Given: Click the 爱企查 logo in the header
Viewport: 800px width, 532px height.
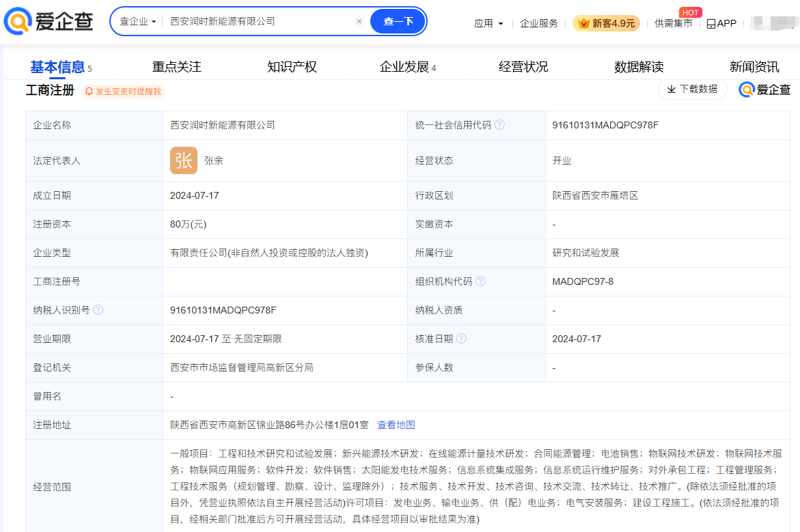Looking at the screenshot, I should [x=49, y=21].
